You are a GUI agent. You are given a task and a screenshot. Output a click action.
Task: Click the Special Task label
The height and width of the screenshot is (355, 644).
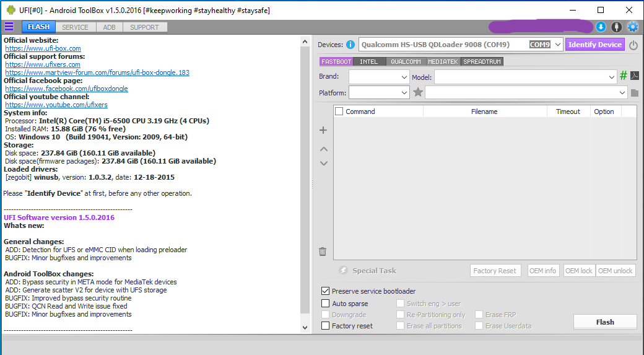click(x=374, y=271)
